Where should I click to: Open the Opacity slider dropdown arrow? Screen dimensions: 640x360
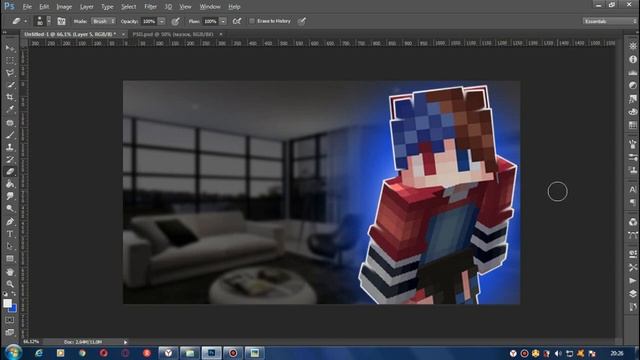tap(162, 21)
